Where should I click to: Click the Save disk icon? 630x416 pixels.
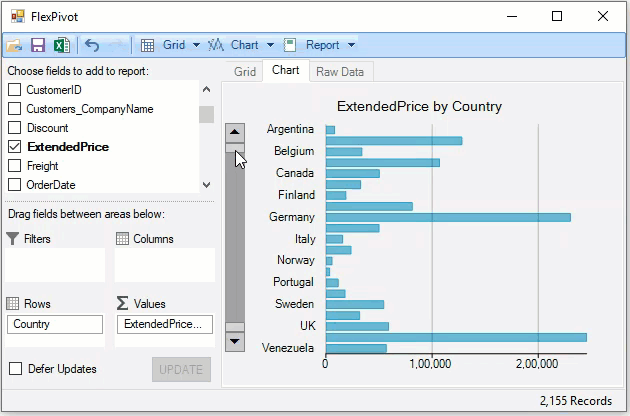(x=38, y=45)
